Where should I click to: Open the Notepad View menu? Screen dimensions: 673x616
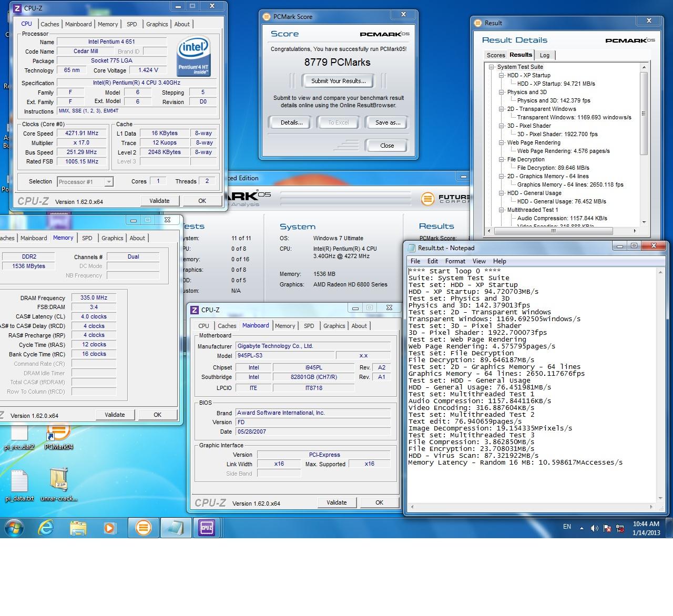click(x=479, y=261)
